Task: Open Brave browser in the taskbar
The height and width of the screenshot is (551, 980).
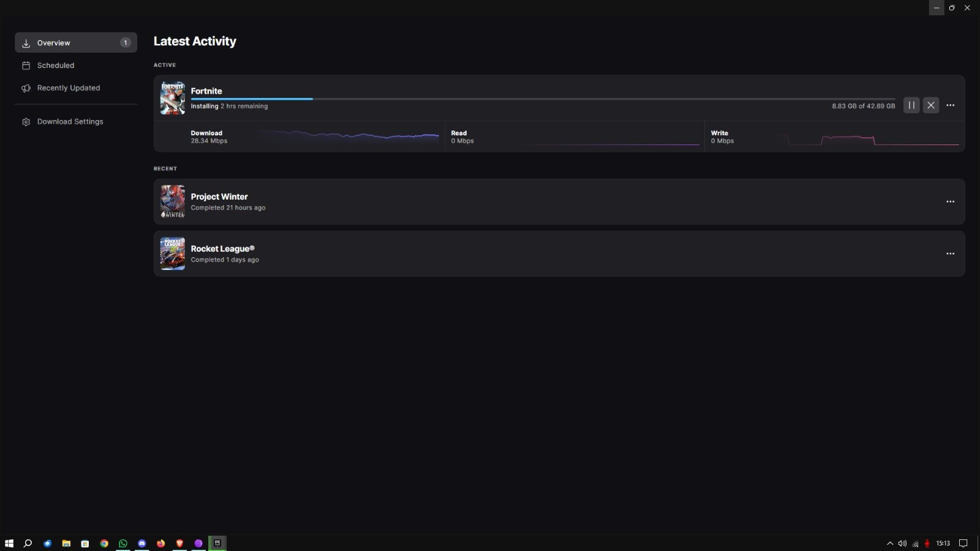Action: click(x=179, y=543)
